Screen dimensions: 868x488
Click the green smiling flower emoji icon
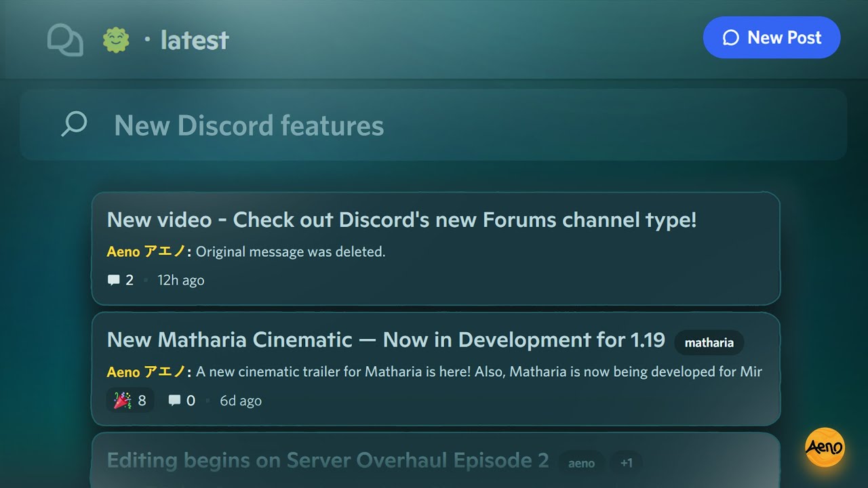(116, 40)
